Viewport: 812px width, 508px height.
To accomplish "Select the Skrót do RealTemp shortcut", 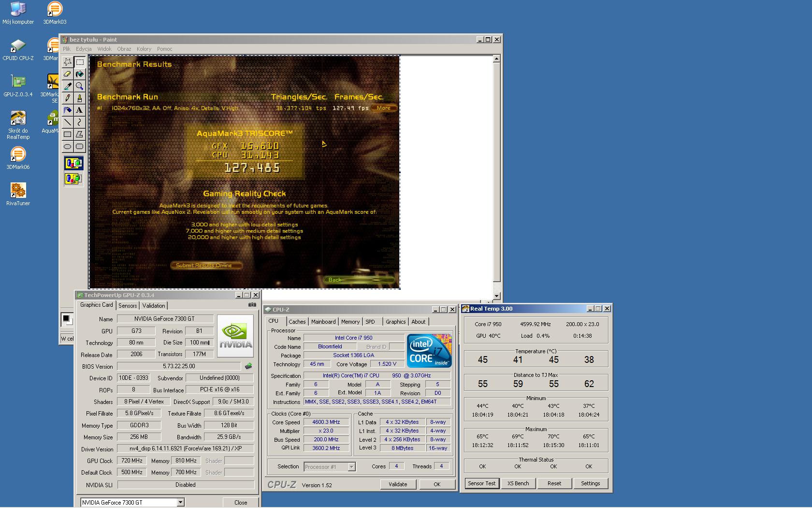I will point(18,125).
